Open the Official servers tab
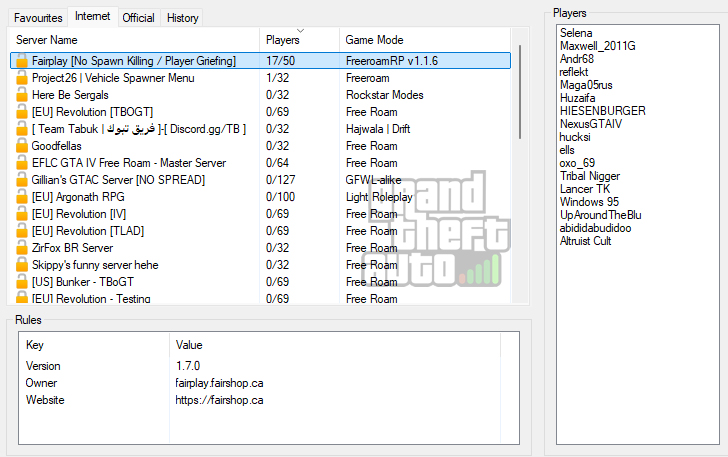The image size is (728, 457). click(x=138, y=18)
